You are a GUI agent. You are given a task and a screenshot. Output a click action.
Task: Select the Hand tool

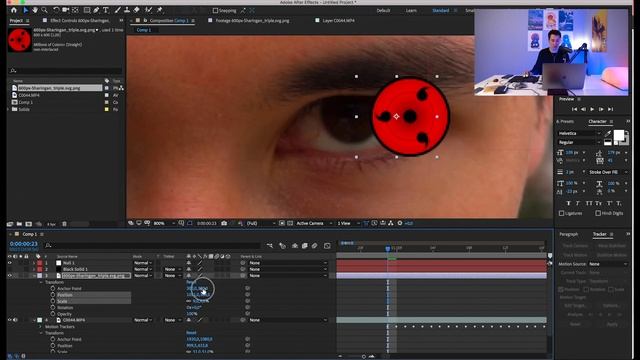(x=35, y=10)
